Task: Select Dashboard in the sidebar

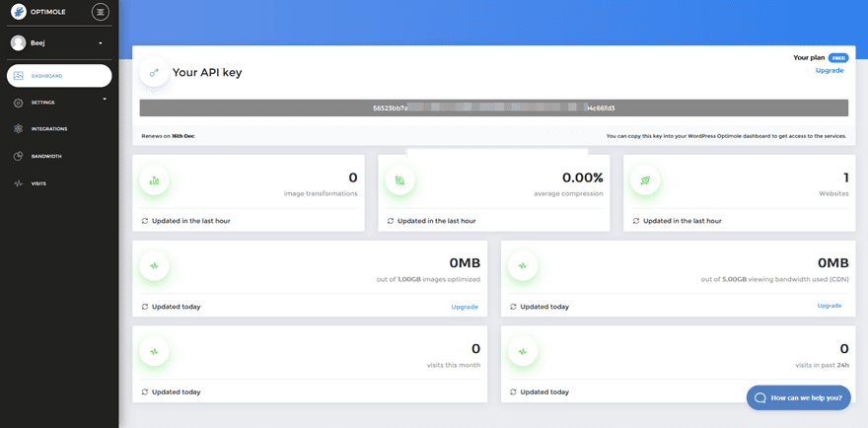Action: 59,76
